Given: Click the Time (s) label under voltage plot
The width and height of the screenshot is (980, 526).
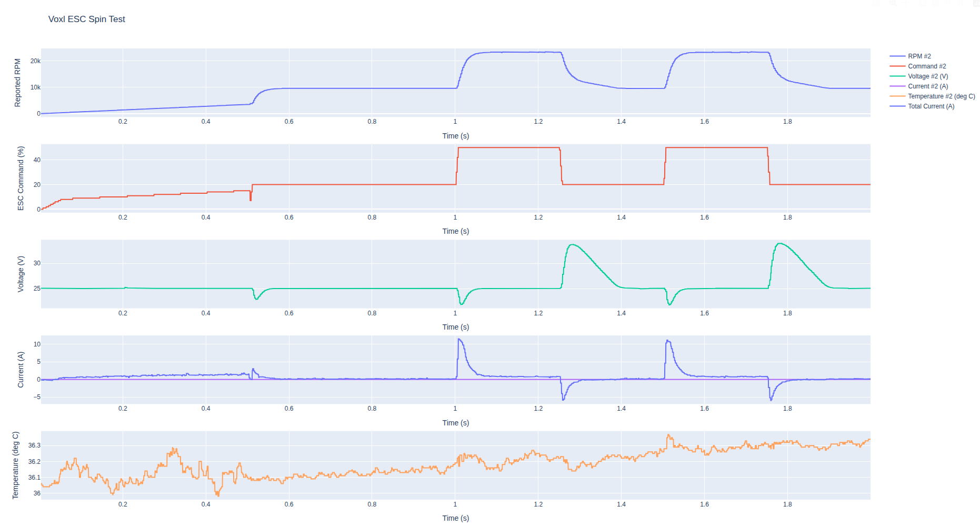Looking at the screenshot, I should [455, 327].
